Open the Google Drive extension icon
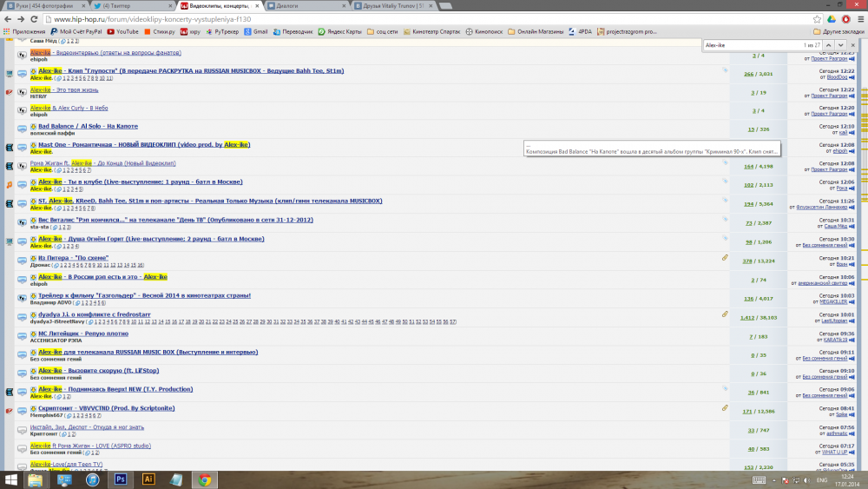The height and width of the screenshot is (489, 868). coord(832,19)
